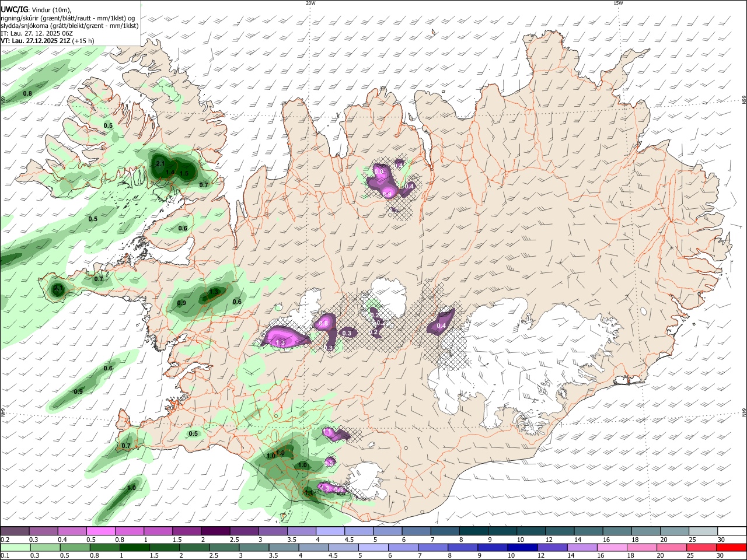
Task: Select the grey-teal 3–3.5 rain swatch
Action: pyautogui.click(x=254, y=547)
